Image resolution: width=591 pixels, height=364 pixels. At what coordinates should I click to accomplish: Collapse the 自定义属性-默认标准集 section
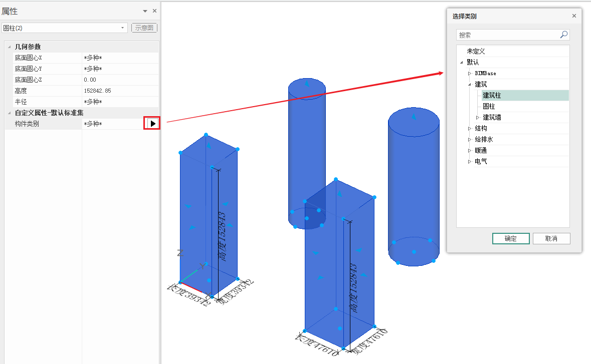click(9, 113)
